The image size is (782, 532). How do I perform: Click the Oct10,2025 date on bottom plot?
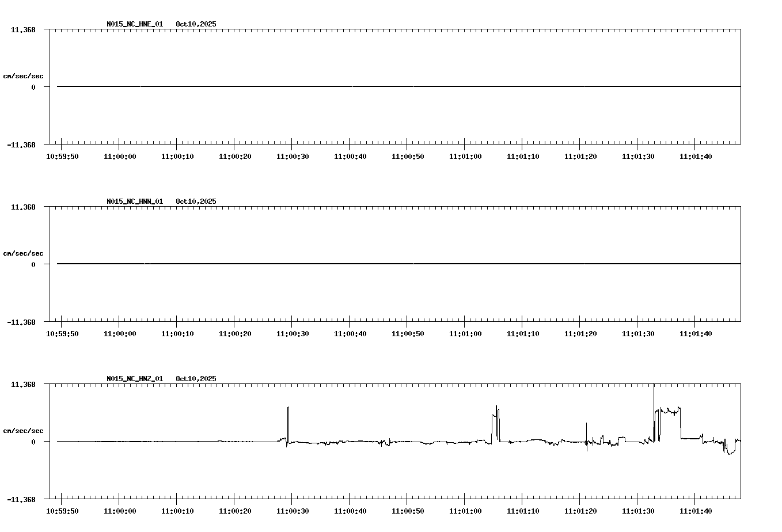coord(196,378)
